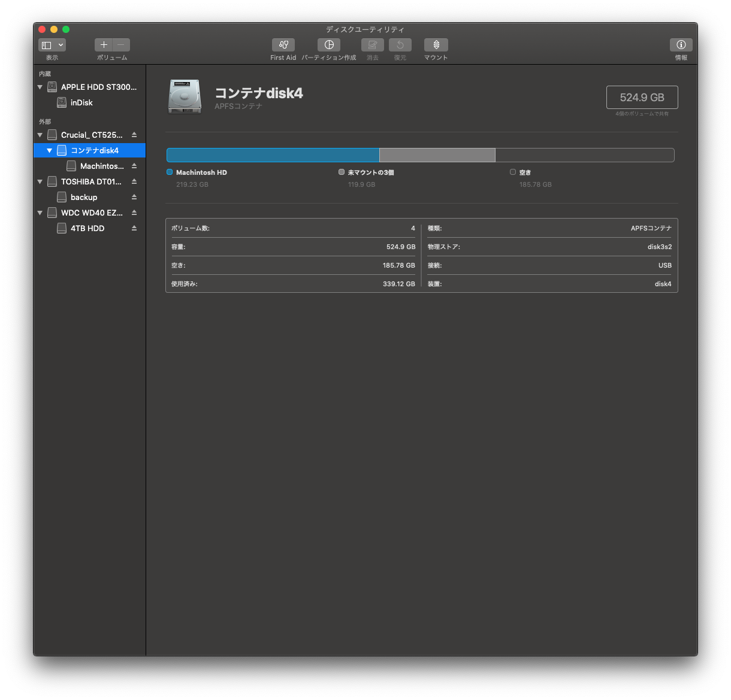Click the ボリューム数 value 4
Viewport: 731px width, 700px height.
413,228
